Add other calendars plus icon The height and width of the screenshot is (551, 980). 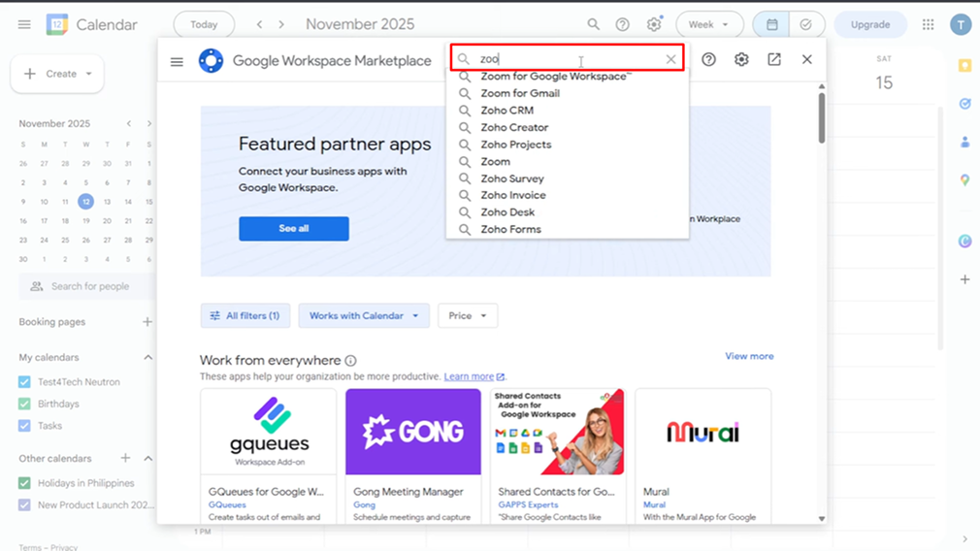point(125,458)
